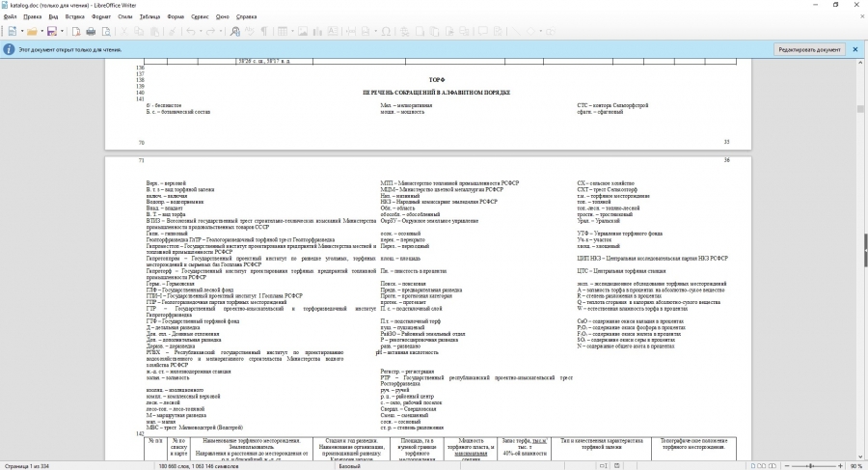Open the Файл menu

coord(14,16)
